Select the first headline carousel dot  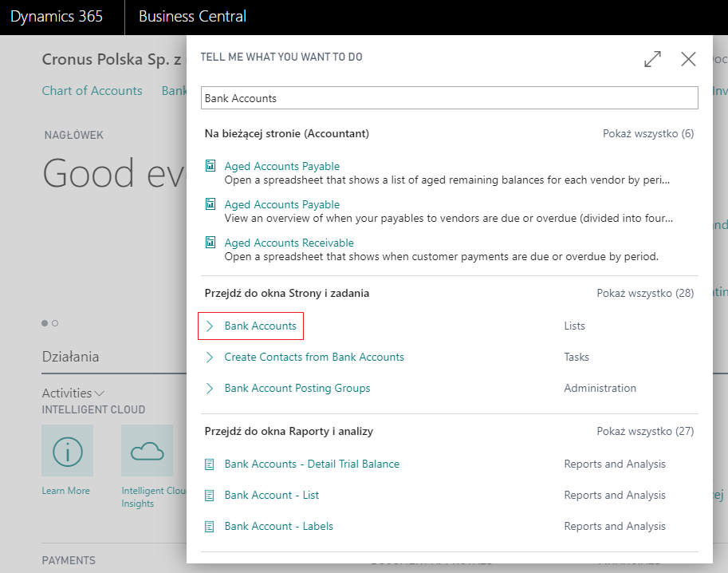pos(45,323)
